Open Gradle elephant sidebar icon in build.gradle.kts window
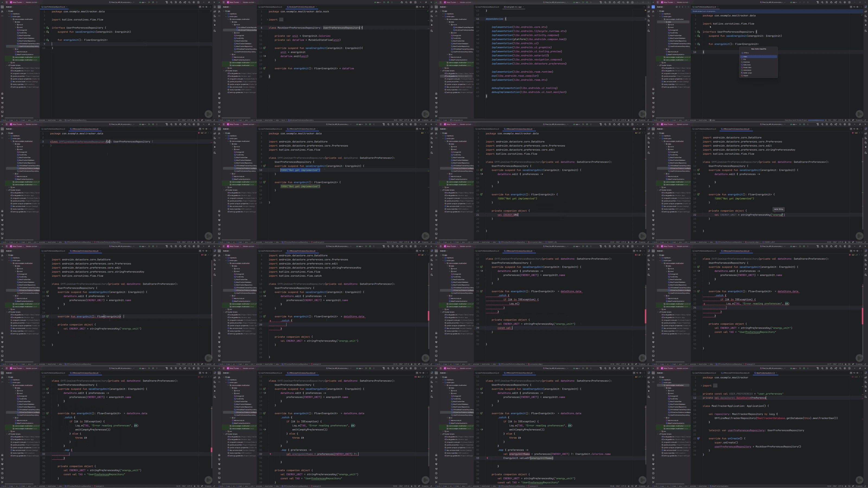Viewport: 868px width, 488px height. pos(649,11)
